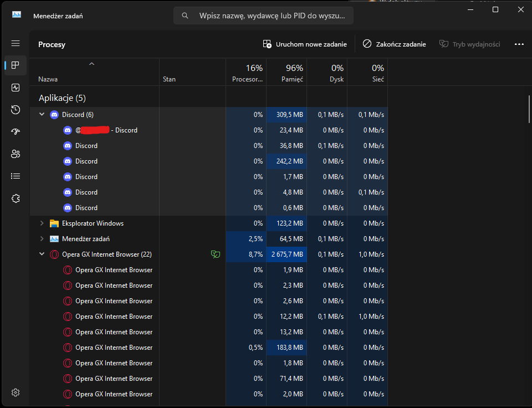Viewport: 532px width, 408px height.
Task: Click Uruchom nowe zadanie button
Action: pyautogui.click(x=305, y=44)
